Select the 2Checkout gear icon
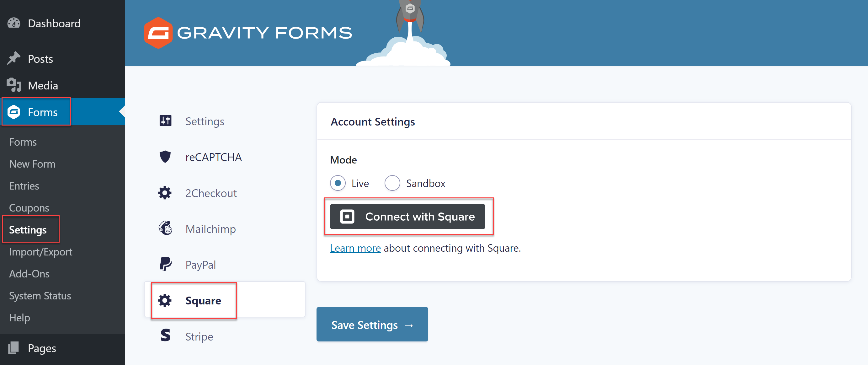This screenshot has height=365, width=868. click(165, 193)
